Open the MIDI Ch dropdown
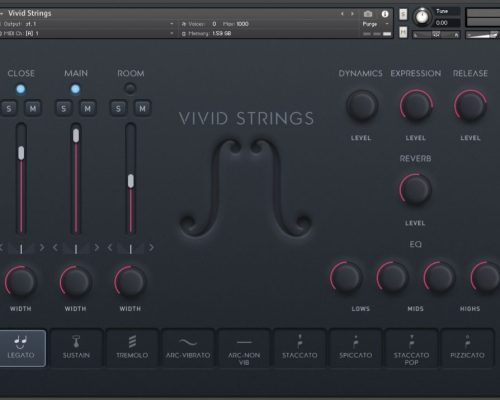Viewport: 500px width, 400px height. pos(172,33)
